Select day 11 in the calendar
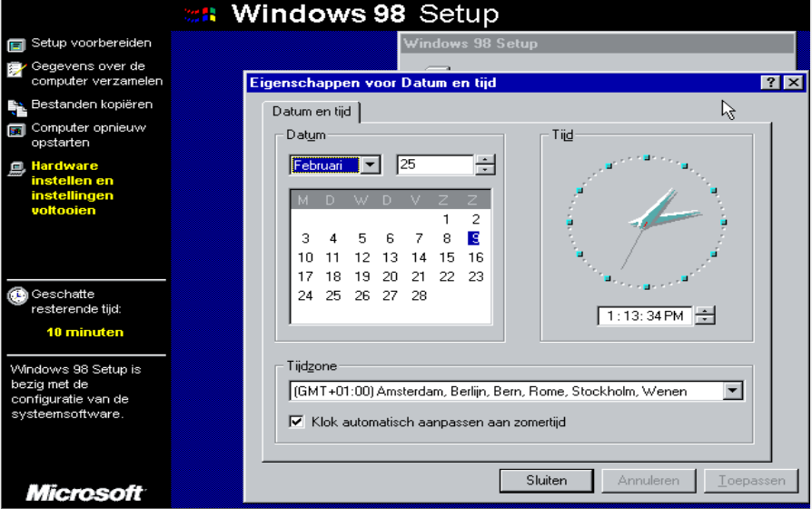This screenshot has width=812, height=509. point(332,257)
